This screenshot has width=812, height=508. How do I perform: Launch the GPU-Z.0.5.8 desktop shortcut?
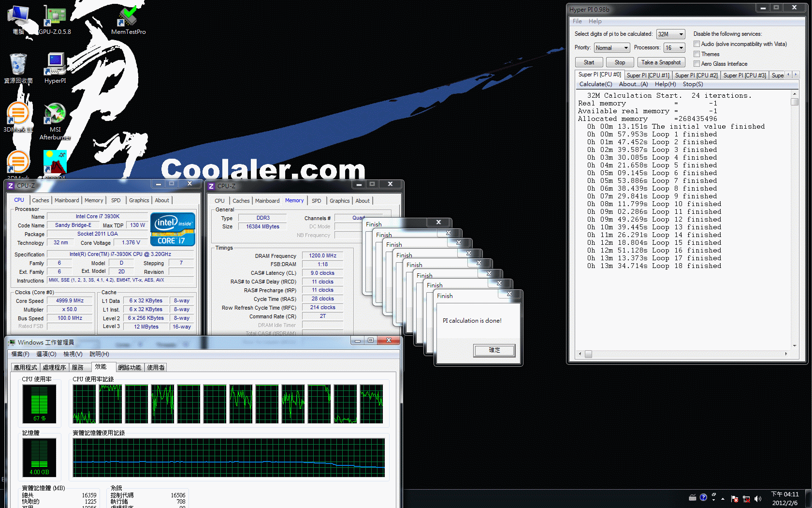[55, 19]
